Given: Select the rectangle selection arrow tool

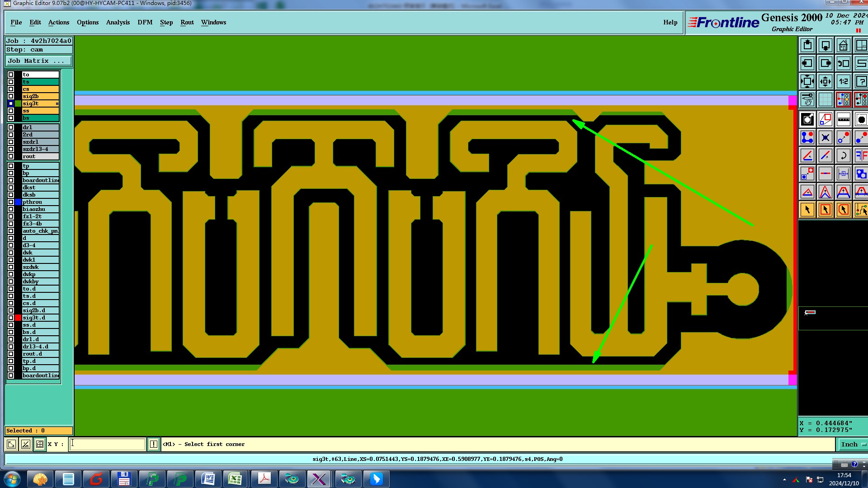Looking at the screenshot, I should coord(825,210).
